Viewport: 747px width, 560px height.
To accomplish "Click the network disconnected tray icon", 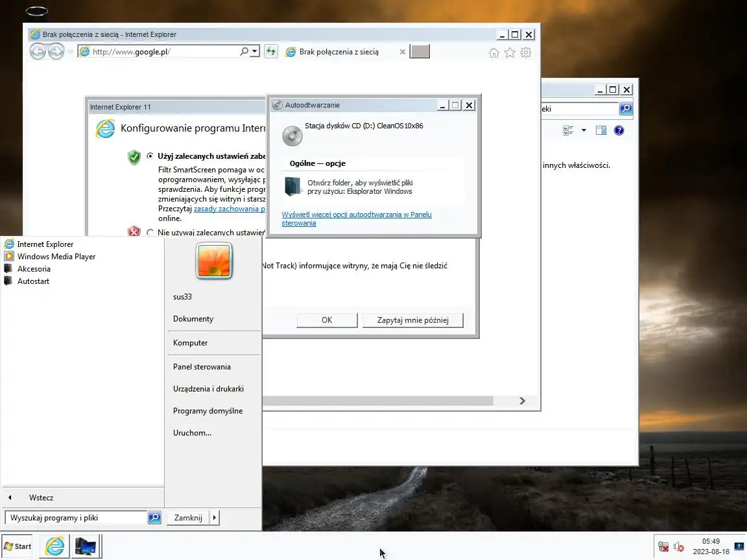I will point(663,546).
